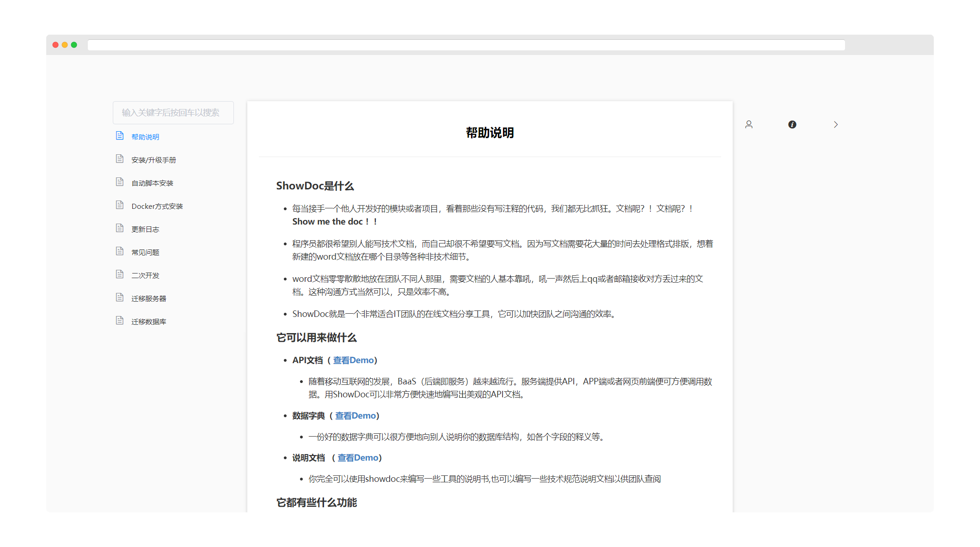
Task: Click the document icon beside 迁移数据库
Action: (120, 321)
